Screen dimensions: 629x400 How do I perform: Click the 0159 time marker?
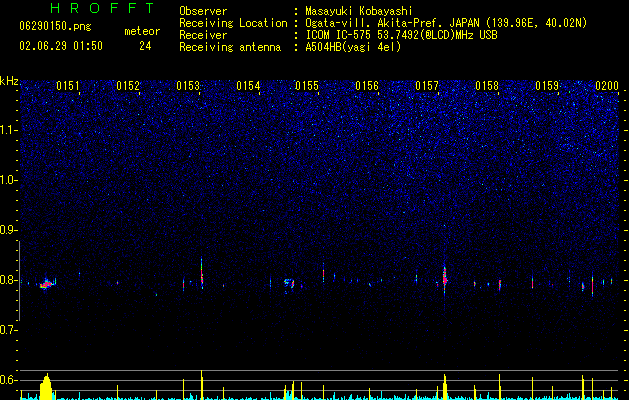point(547,86)
